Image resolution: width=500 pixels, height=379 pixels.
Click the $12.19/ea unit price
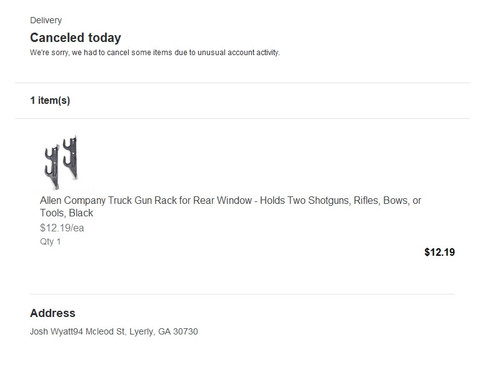pos(62,228)
